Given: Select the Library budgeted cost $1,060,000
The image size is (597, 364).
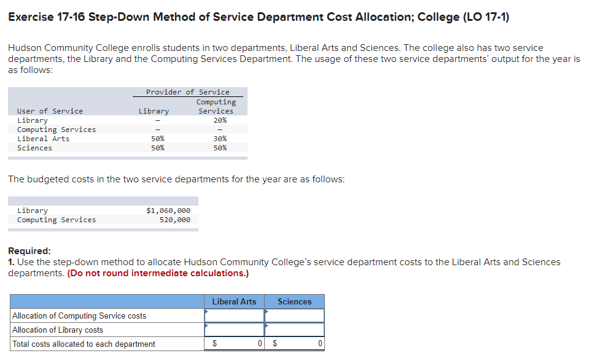Looking at the screenshot, I should click(x=170, y=211).
